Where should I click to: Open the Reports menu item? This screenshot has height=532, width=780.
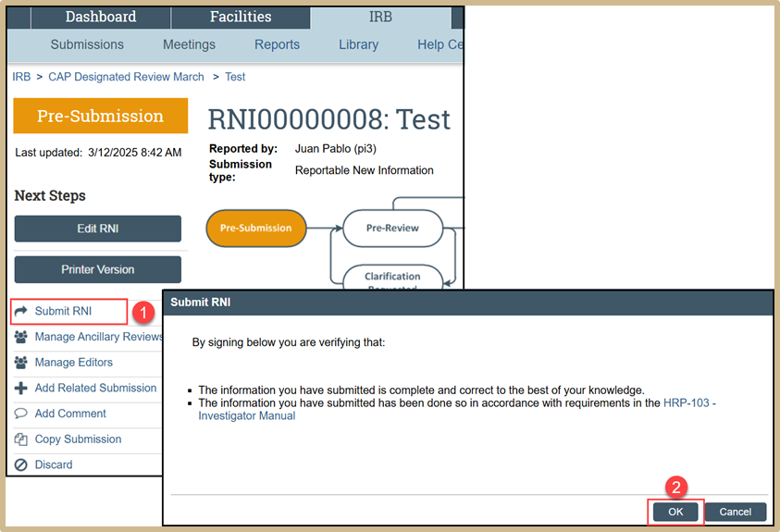(x=278, y=44)
